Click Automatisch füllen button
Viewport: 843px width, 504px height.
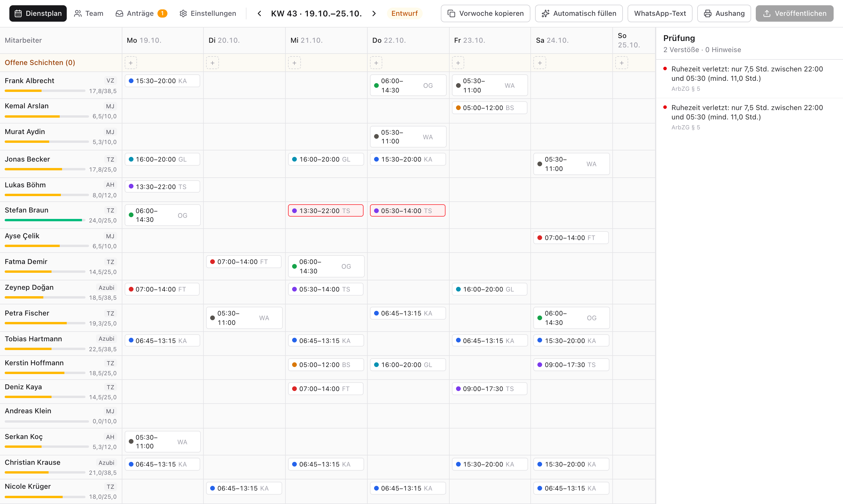click(579, 13)
